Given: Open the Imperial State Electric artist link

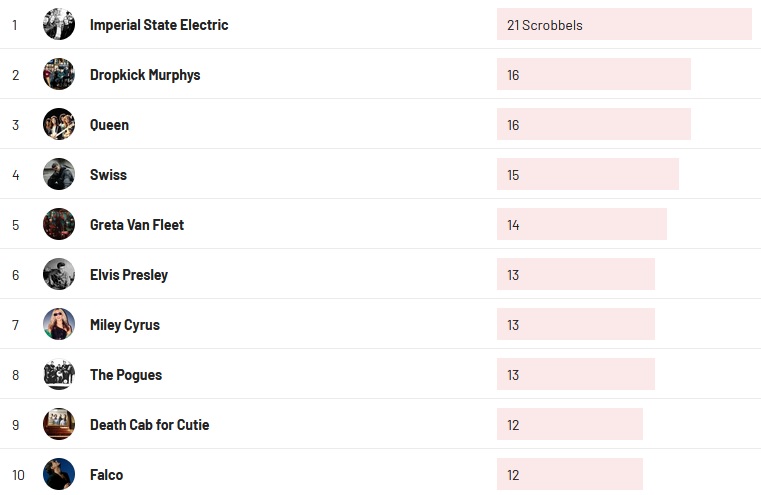Looking at the screenshot, I should (x=159, y=25).
